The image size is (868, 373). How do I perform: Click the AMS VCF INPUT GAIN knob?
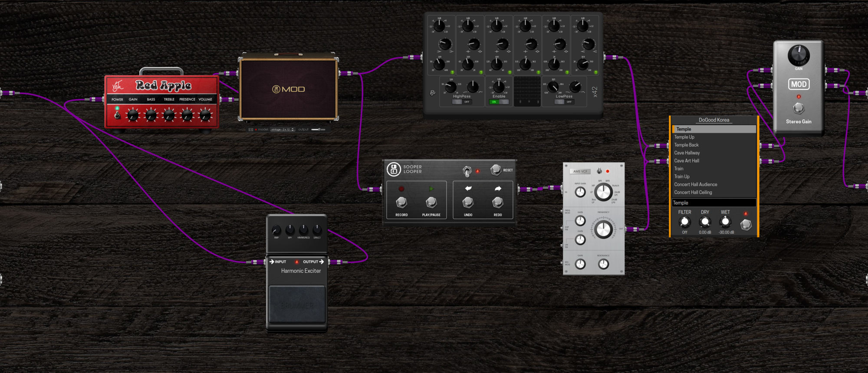coord(580,192)
